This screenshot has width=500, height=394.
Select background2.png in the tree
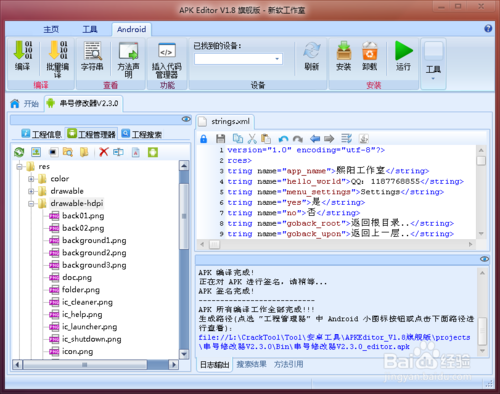[x=94, y=253]
